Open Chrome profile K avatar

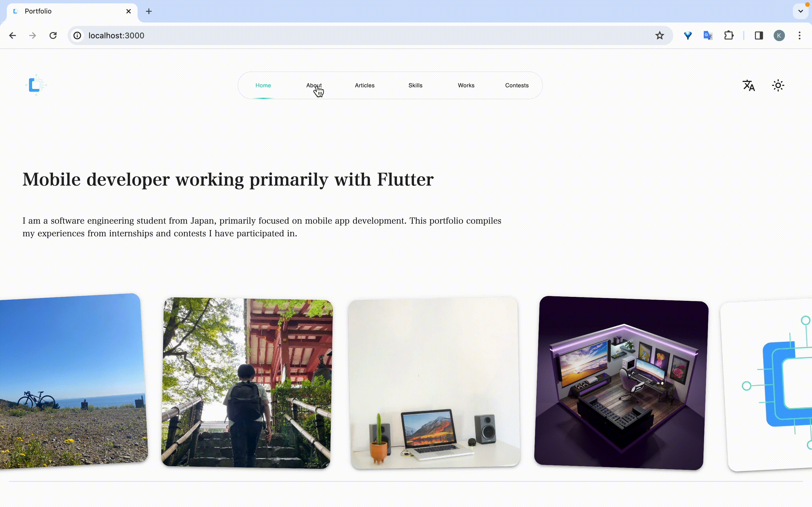pyautogui.click(x=779, y=35)
